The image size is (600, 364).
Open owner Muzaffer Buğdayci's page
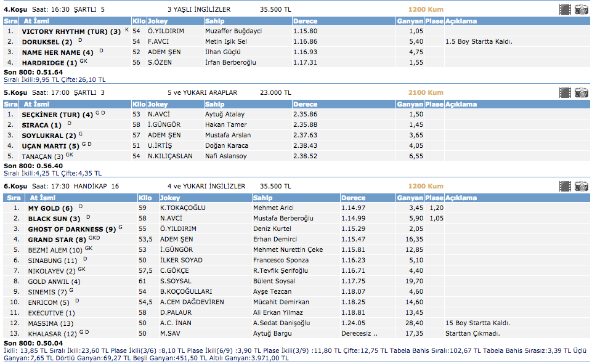[233, 31]
